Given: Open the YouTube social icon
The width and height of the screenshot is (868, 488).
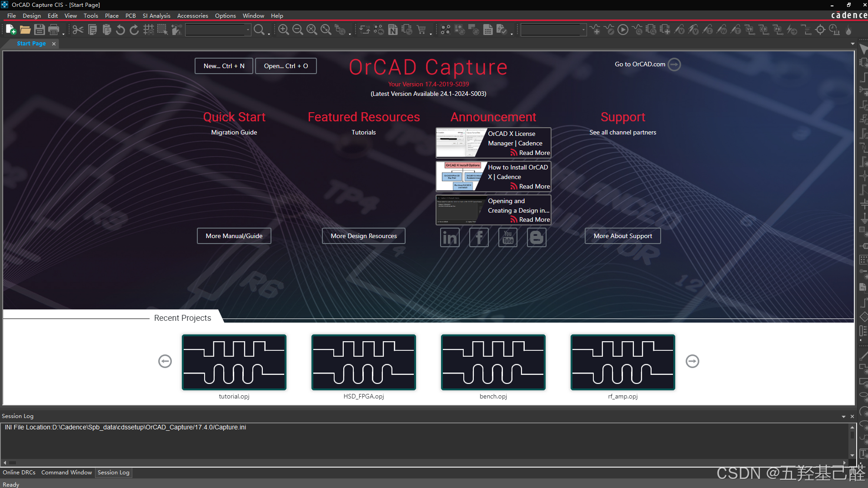Looking at the screenshot, I should 508,237.
